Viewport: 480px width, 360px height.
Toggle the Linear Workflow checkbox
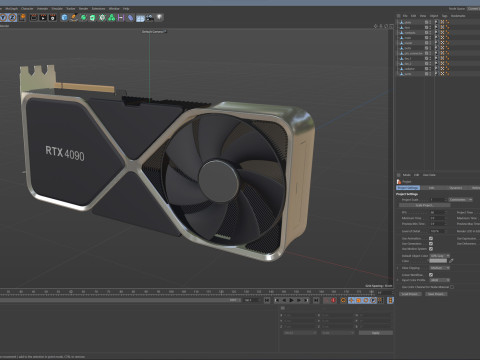click(431, 275)
